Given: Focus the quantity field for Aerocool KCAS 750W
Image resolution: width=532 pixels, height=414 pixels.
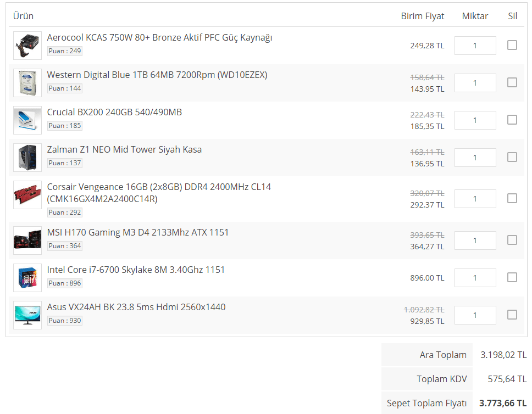Looking at the screenshot, I should 475,46.
